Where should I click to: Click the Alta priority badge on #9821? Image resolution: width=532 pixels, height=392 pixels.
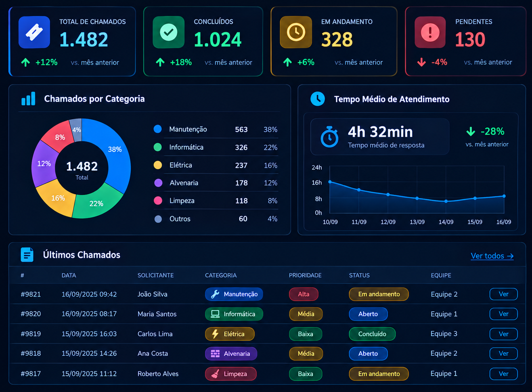click(304, 294)
